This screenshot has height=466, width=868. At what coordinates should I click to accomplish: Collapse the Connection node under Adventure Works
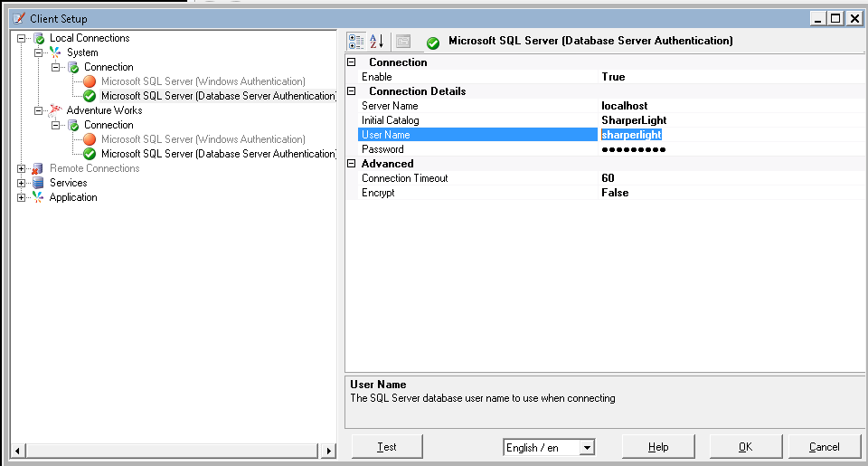click(x=55, y=125)
